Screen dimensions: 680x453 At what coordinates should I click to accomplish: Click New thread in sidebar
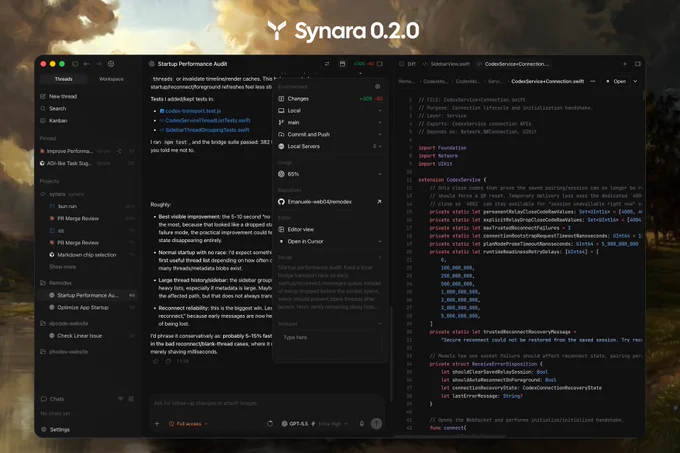coord(59,96)
